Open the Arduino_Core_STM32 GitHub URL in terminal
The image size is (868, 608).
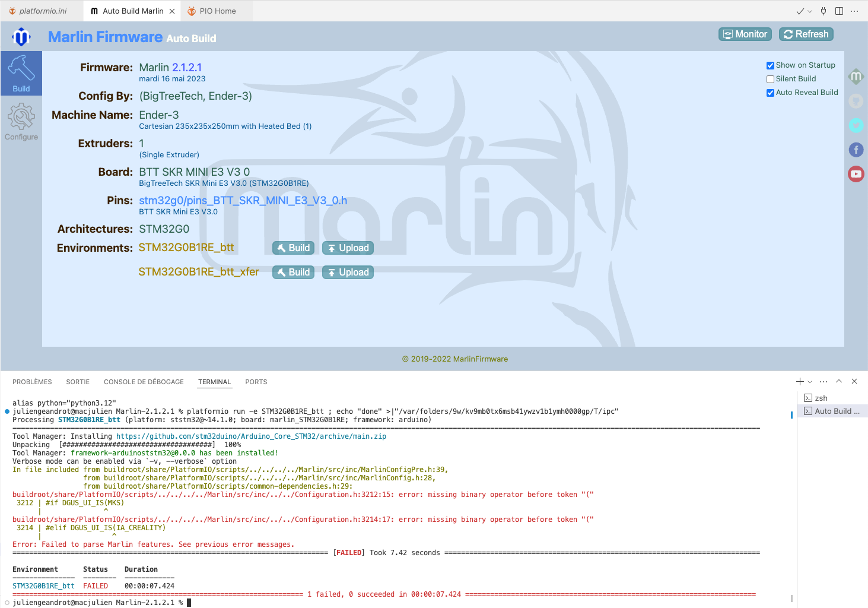251,436
